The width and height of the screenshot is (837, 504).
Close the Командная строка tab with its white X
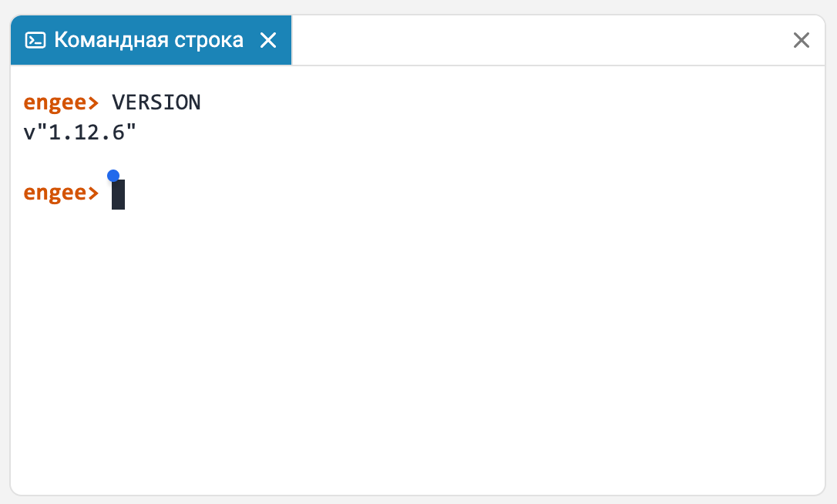pos(268,40)
